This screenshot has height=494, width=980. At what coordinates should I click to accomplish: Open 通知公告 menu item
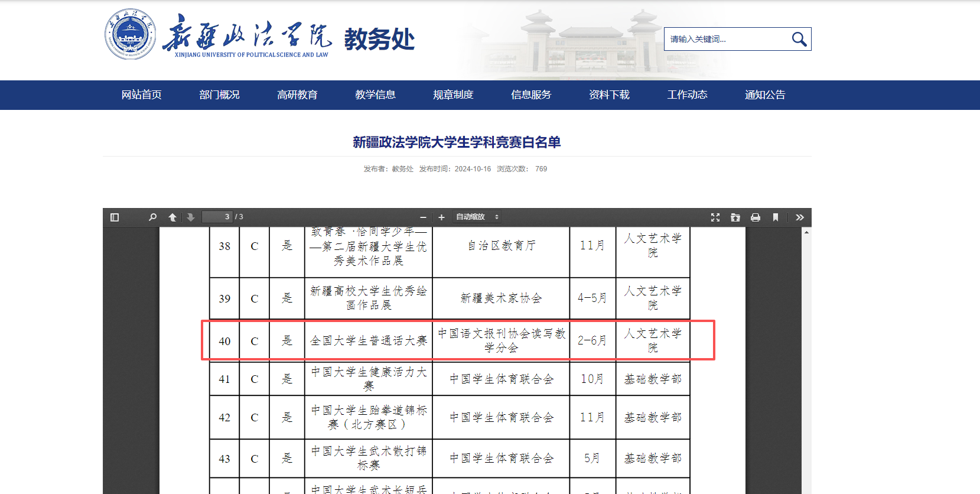[766, 95]
